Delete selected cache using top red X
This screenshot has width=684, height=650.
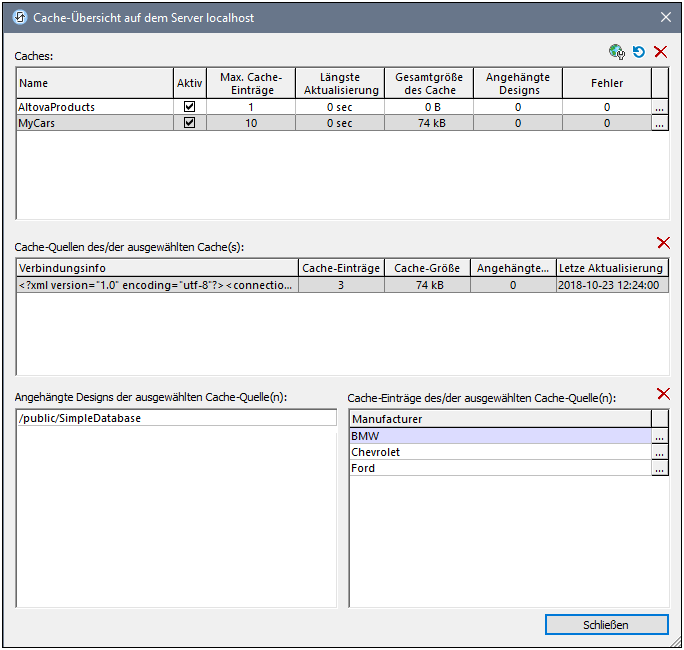pyautogui.click(x=660, y=52)
